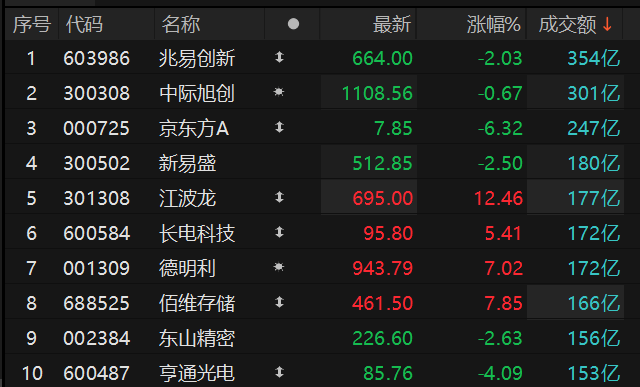
Task: Select stock name 佰维存储
Action: [197, 303]
